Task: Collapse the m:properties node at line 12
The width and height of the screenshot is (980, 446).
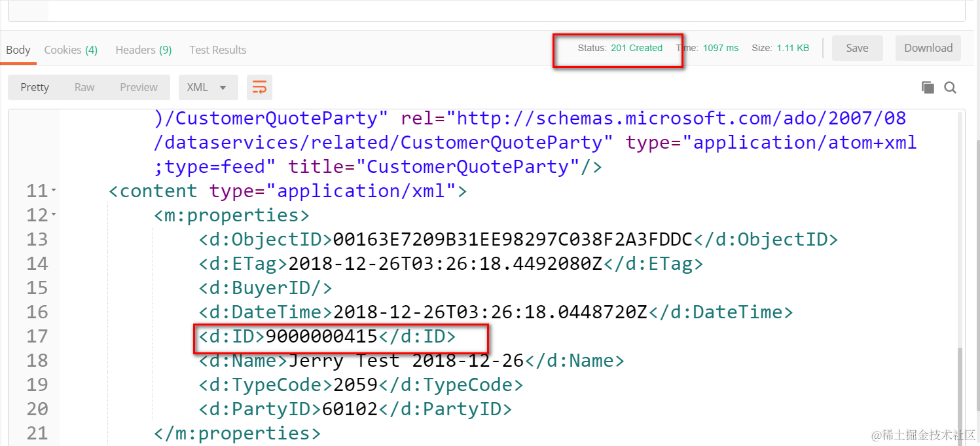Action: (54, 215)
